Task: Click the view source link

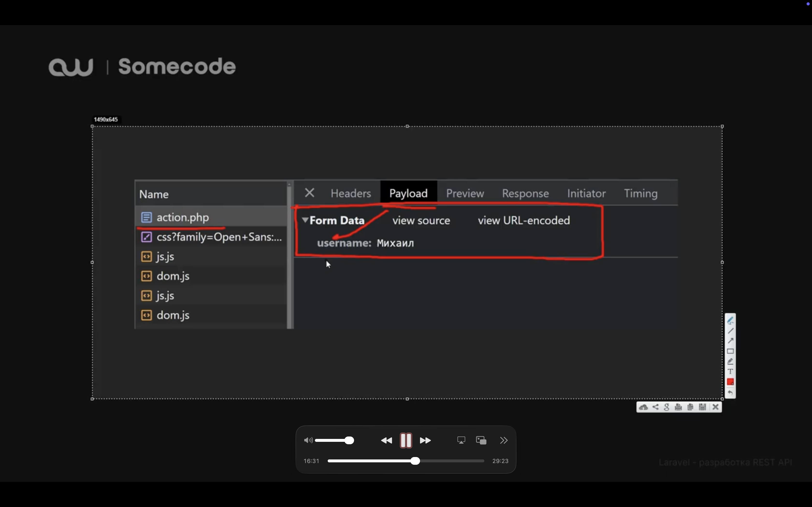Action: pos(421,221)
